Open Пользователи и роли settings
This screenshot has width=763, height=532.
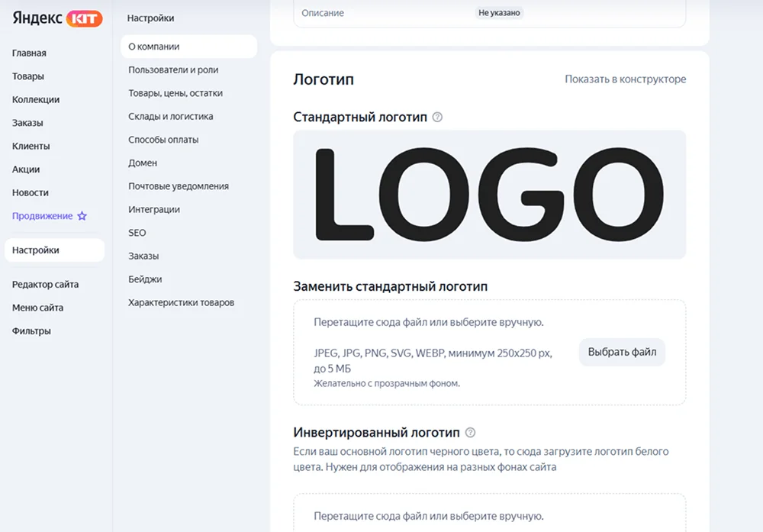click(173, 70)
